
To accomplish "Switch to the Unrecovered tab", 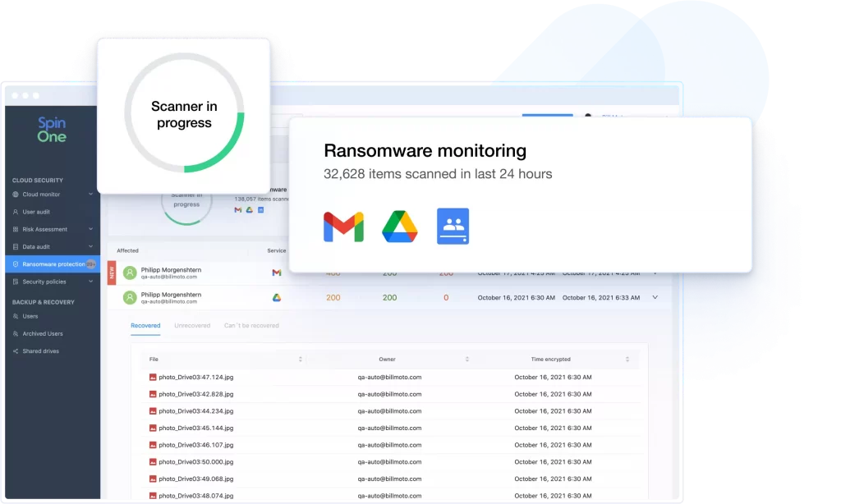I will pyautogui.click(x=192, y=325).
